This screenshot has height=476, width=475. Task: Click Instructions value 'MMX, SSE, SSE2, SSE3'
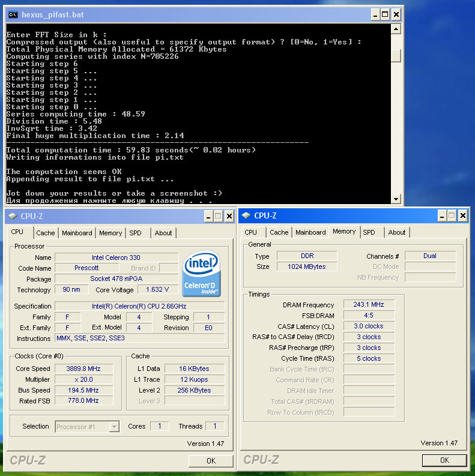click(139, 338)
